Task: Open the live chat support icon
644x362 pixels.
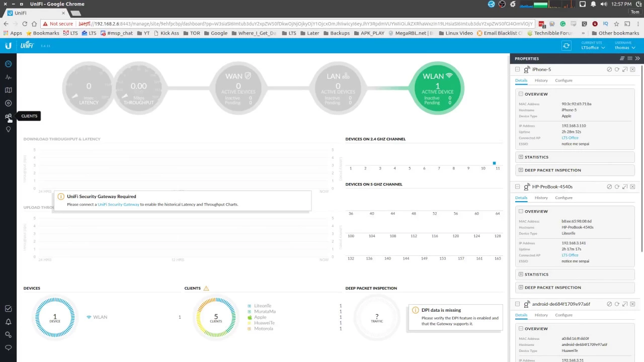Action: pyautogui.click(x=8, y=348)
